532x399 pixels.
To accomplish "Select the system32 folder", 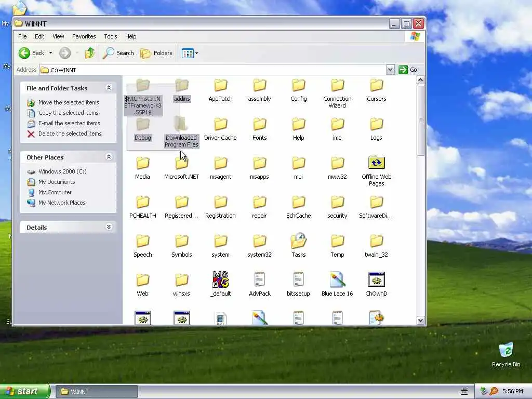I will click(x=260, y=246).
